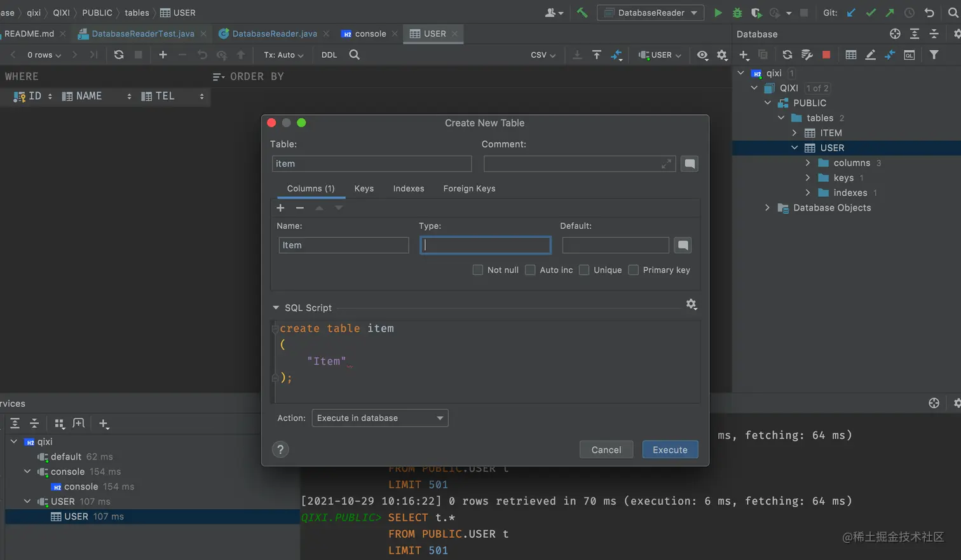Open the Tx: Auto dropdown
The height and width of the screenshot is (560, 961).
tap(283, 55)
